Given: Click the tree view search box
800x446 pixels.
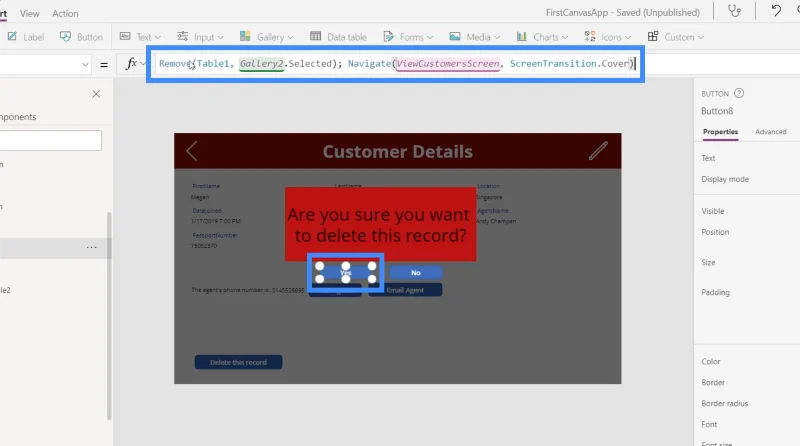Looking at the screenshot, I should 51,140.
